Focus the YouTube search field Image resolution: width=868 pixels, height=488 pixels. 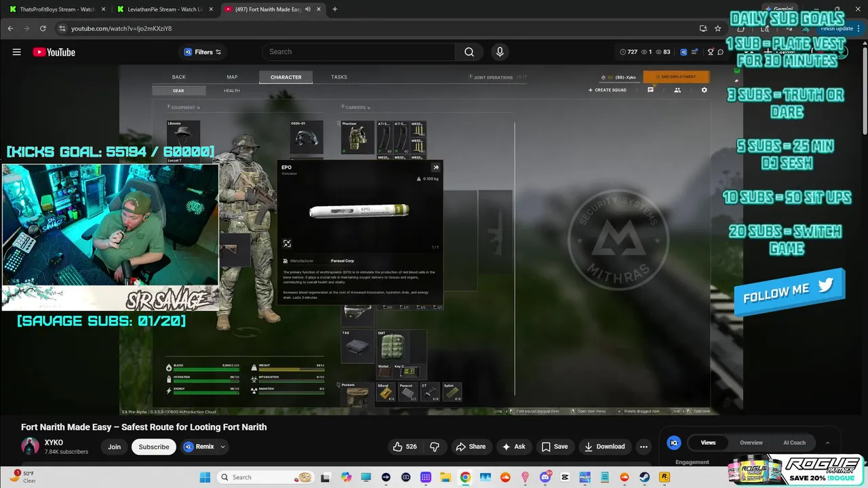pyautogui.click(x=359, y=52)
